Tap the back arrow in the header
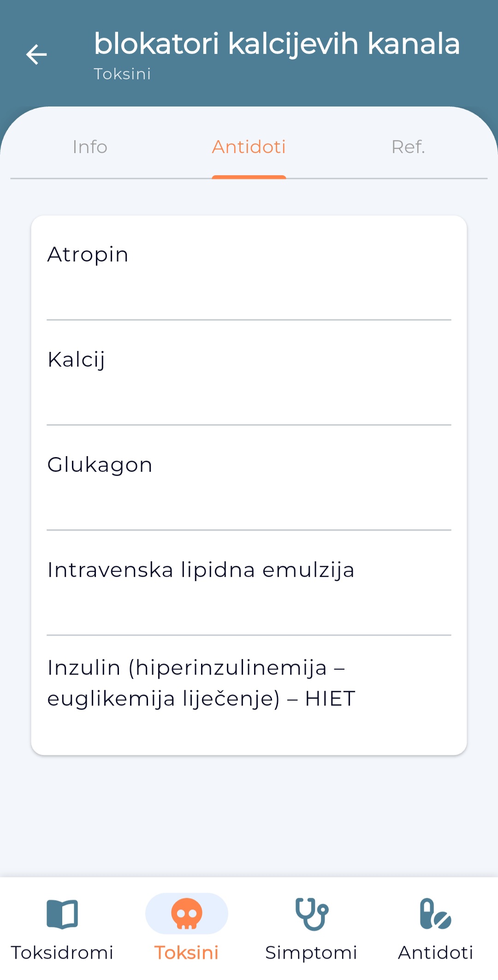The height and width of the screenshot is (980, 498). (x=36, y=54)
